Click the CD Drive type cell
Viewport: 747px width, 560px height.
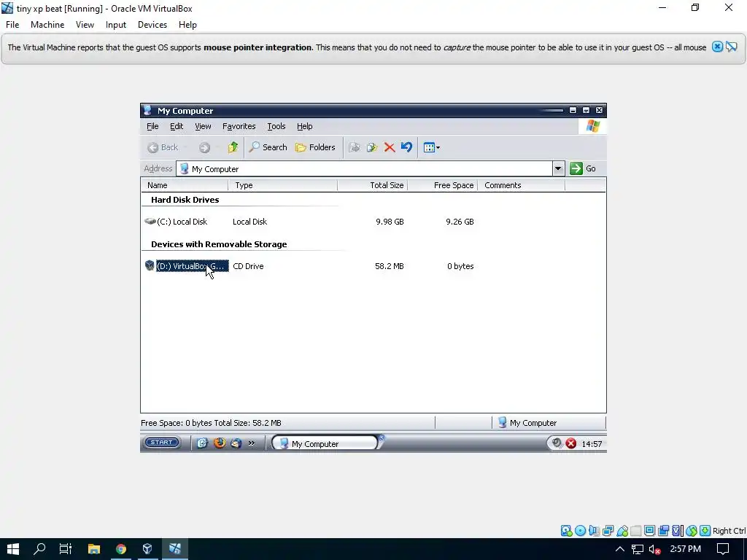(x=248, y=266)
